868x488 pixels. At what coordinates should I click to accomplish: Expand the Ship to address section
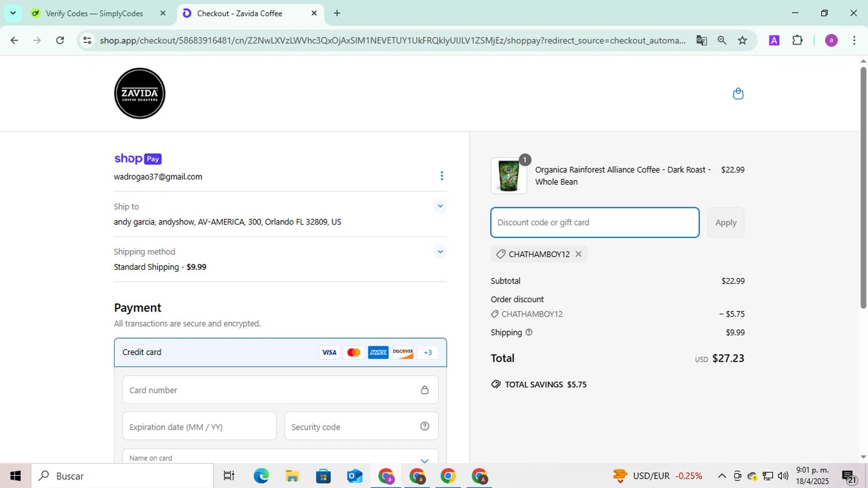pyautogui.click(x=440, y=206)
